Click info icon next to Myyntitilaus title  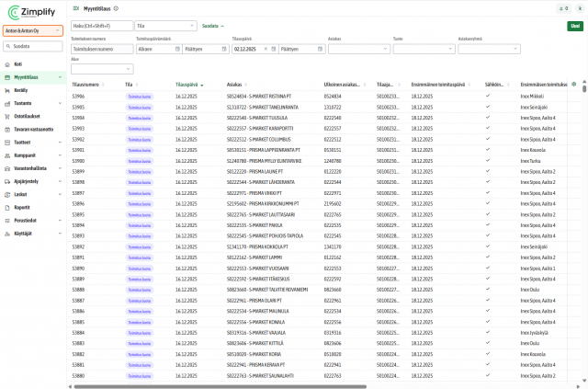(x=116, y=7)
